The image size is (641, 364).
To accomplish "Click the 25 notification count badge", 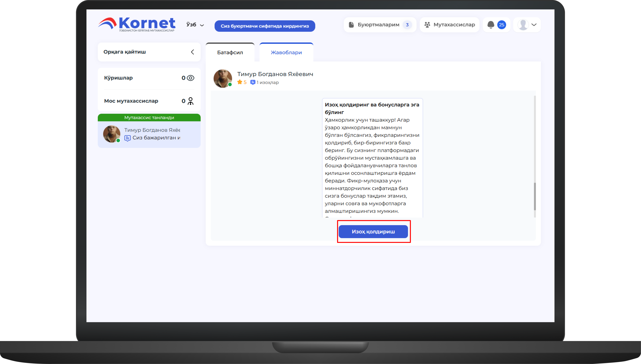I will click(501, 25).
